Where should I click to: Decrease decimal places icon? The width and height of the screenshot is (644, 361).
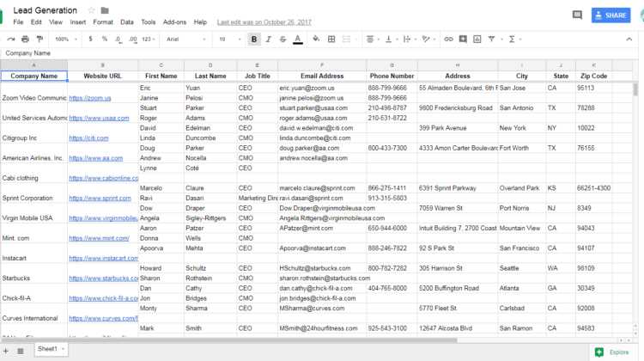pyautogui.click(x=118, y=40)
